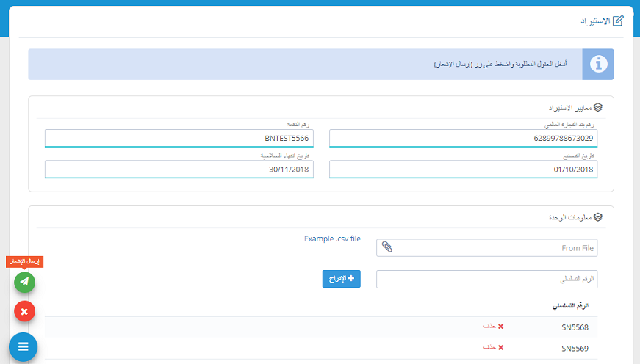The width and height of the screenshot is (640, 364).
Task: Click the green paper plane send button
Action: tap(24, 282)
